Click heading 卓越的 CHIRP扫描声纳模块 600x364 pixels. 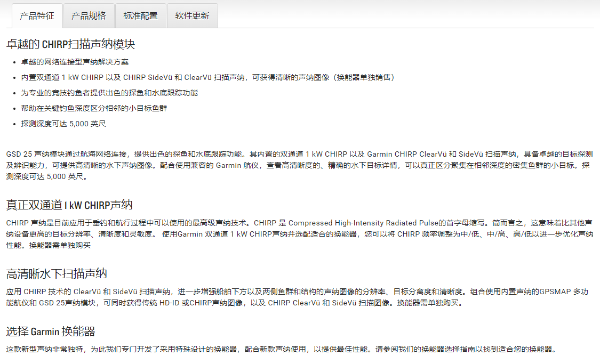[70, 44]
